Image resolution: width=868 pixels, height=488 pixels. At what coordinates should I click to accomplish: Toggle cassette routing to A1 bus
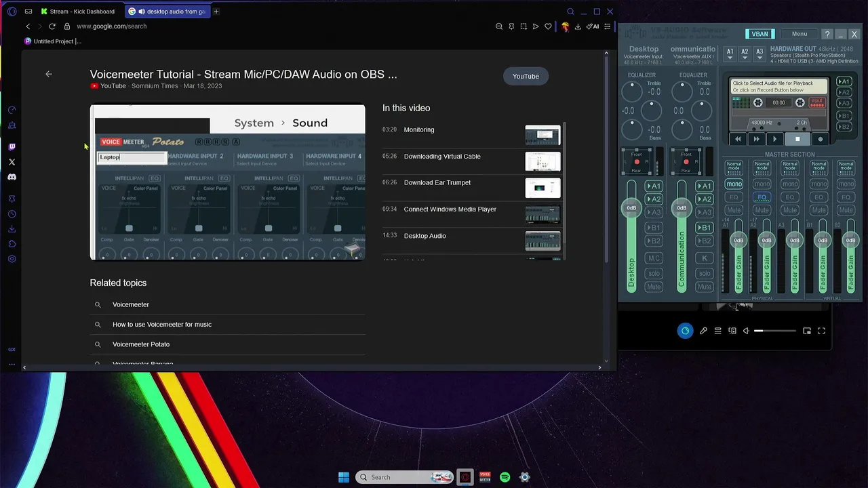[x=844, y=81]
